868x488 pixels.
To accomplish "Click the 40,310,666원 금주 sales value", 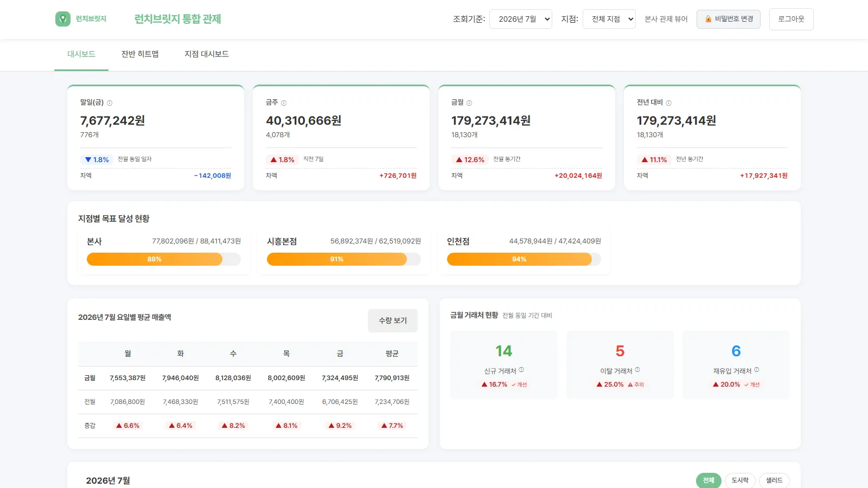I will (304, 120).
